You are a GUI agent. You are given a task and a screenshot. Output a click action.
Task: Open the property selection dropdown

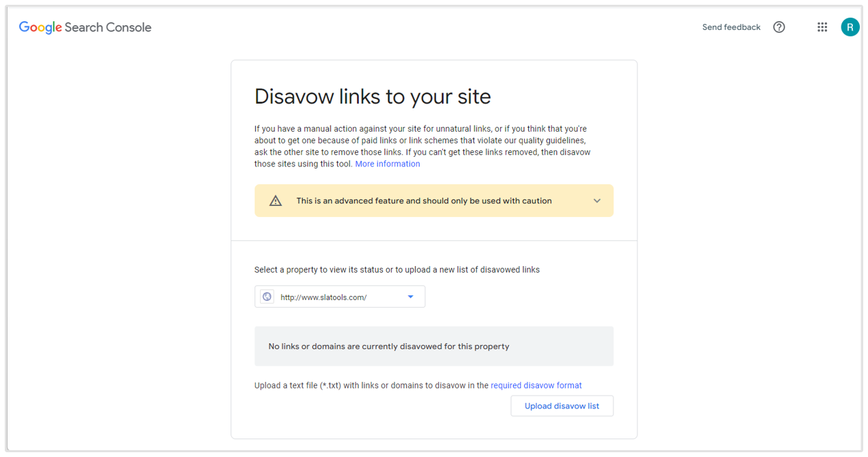(x=339, y=296)
